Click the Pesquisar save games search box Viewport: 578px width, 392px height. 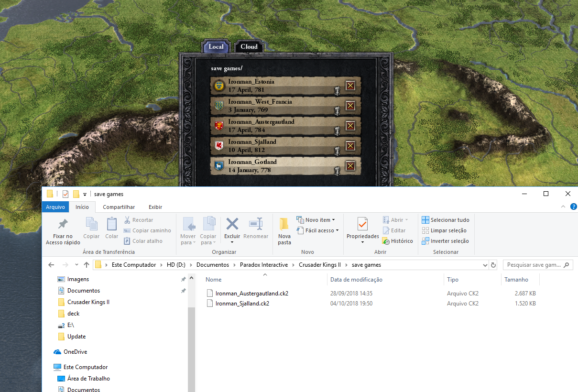coord(538,265)
